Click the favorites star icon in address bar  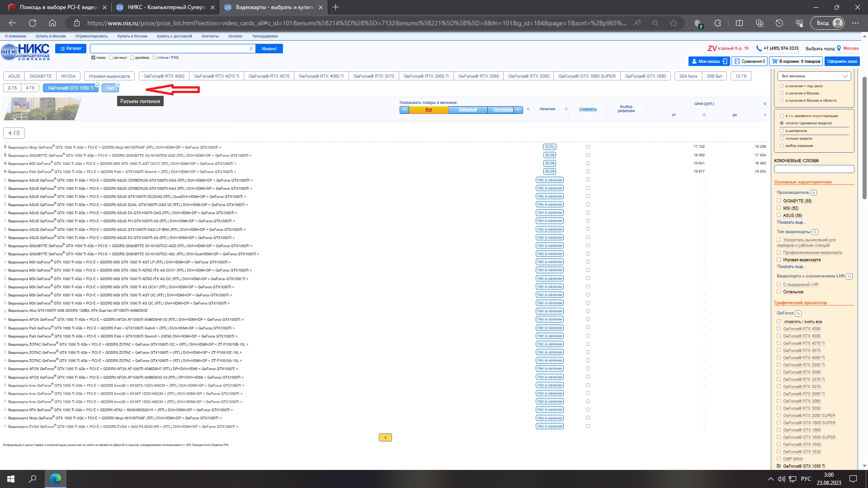674,23
